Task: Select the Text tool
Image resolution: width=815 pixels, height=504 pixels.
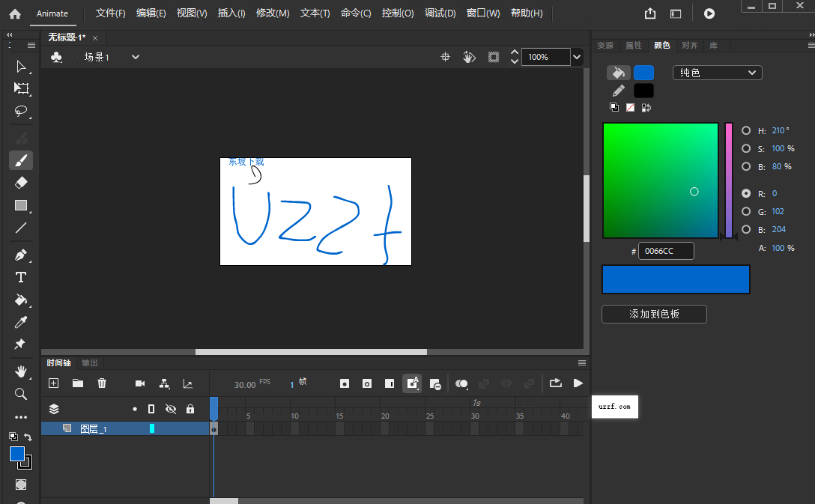Action: (21, 277)
